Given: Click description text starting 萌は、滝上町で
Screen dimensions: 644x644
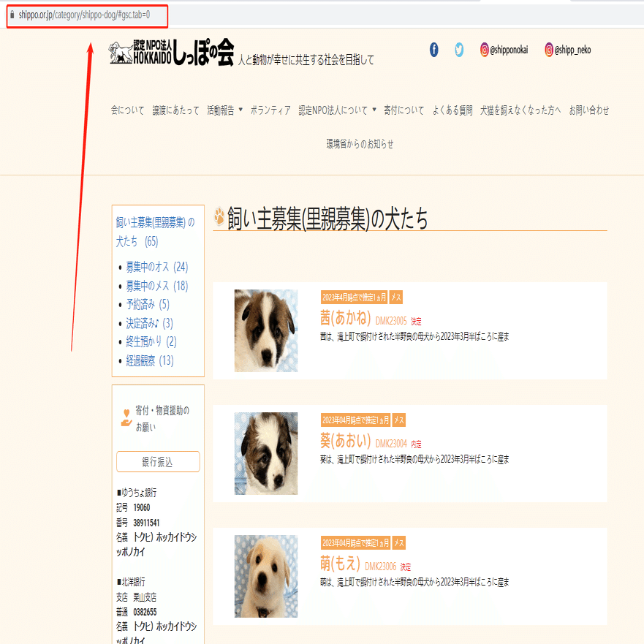Looking at the screenshot, I should click(414, 582).
